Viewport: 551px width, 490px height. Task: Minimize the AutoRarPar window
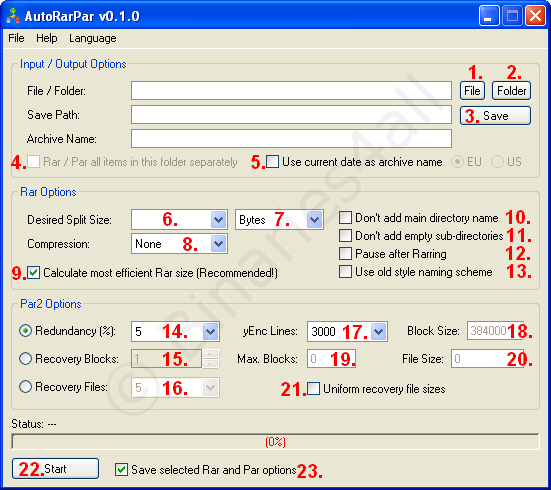489,16
